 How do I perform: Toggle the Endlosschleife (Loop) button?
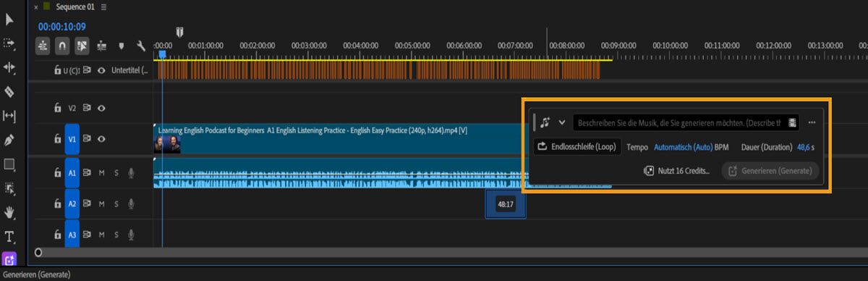coord(577,147)
